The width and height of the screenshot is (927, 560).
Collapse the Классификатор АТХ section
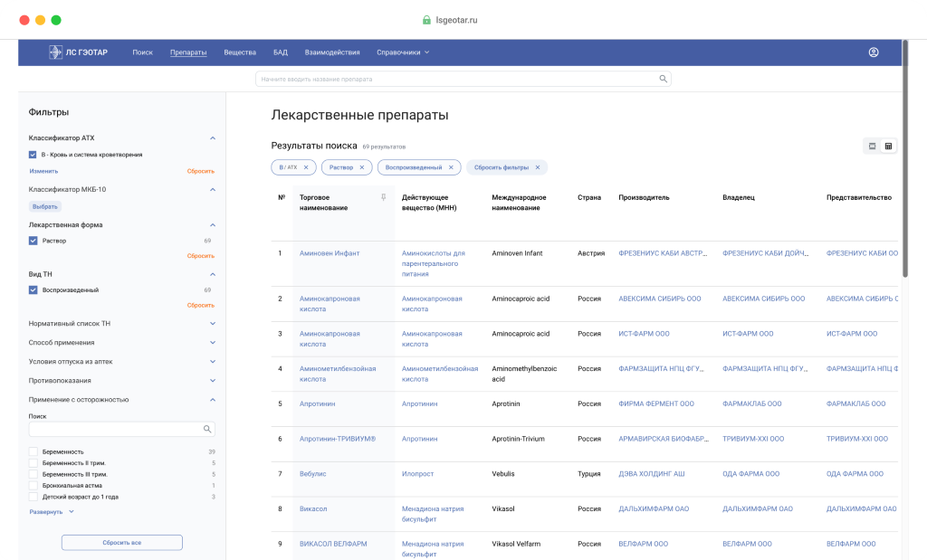pyautogui.click(x=212, y=138)
